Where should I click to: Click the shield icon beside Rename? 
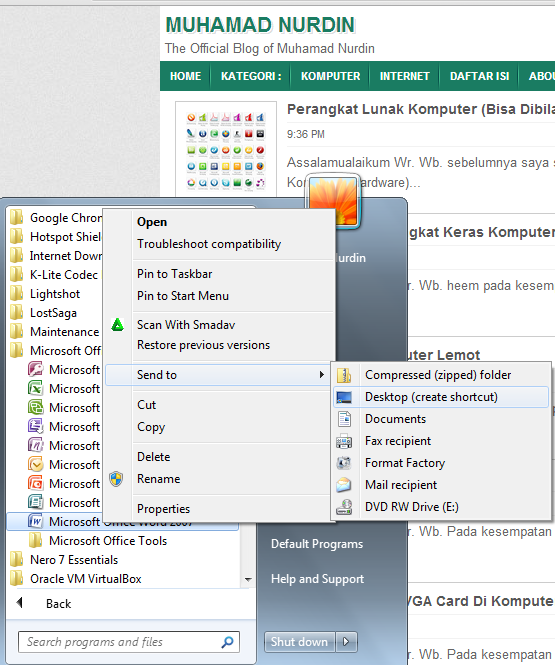[116, 479]
